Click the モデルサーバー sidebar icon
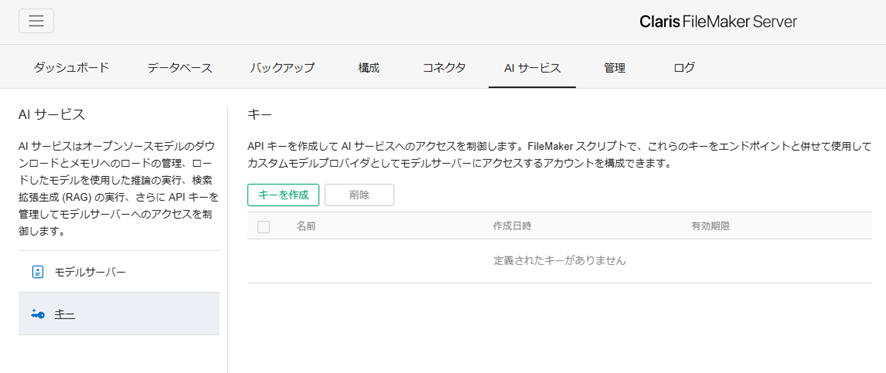 pyautogui.click(x=38, y=272)
